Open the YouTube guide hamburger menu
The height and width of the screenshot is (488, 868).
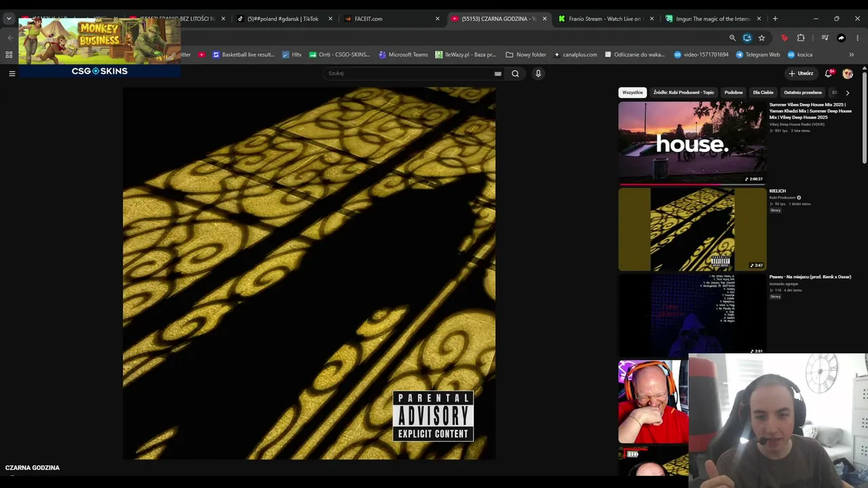click(x=12, y=73)
